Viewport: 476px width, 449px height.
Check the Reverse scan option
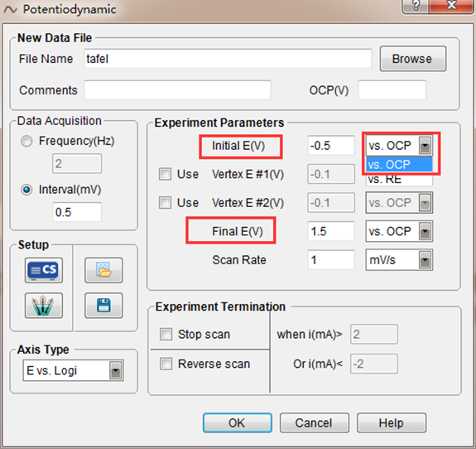pos(166,364)
